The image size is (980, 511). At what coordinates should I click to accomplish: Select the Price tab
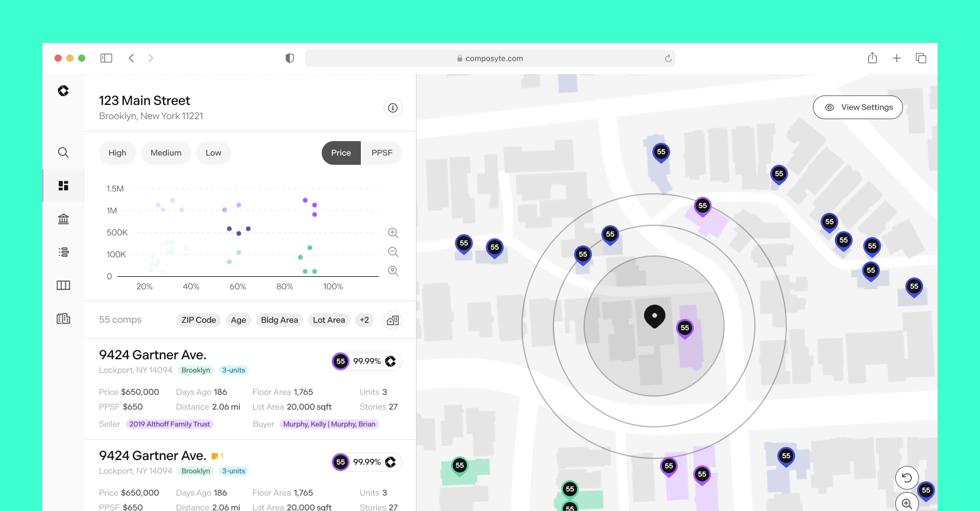(341, 153)
